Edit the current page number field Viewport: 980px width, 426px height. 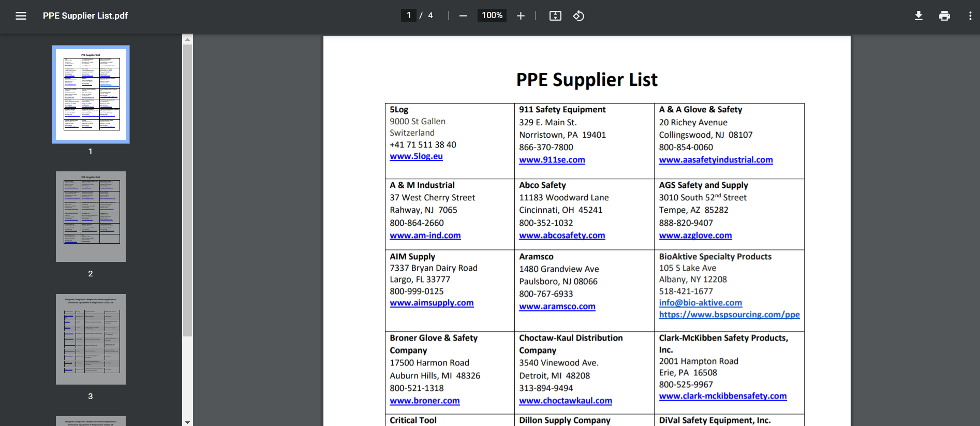(x=408, y=16)
